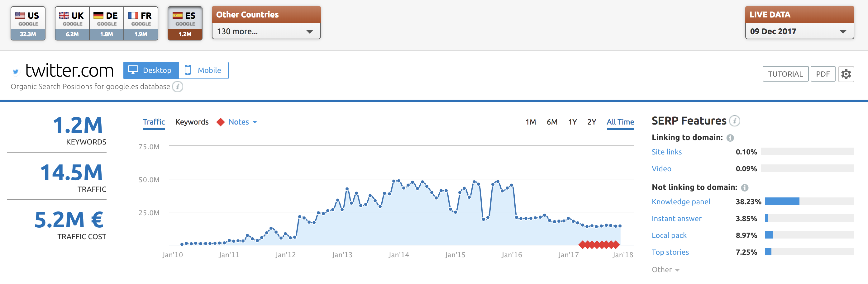The width and height of the screenshot is (868, 284).
Task: Switch to Mobile view
Action: point(203,70)
